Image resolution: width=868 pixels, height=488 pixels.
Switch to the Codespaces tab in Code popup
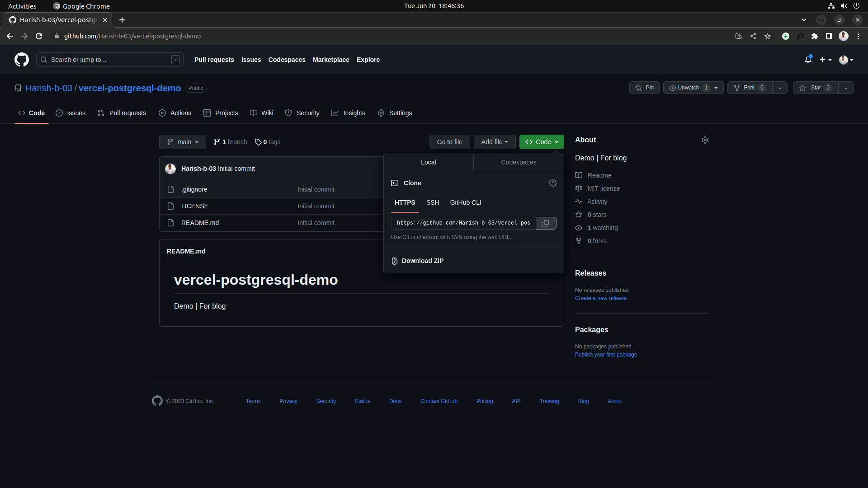(x=519, y=162)
